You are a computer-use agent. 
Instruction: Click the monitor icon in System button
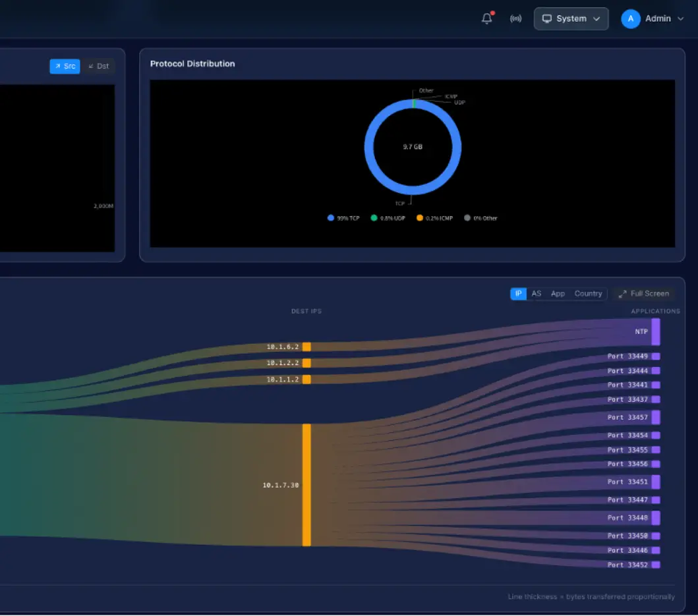(546, 18)
